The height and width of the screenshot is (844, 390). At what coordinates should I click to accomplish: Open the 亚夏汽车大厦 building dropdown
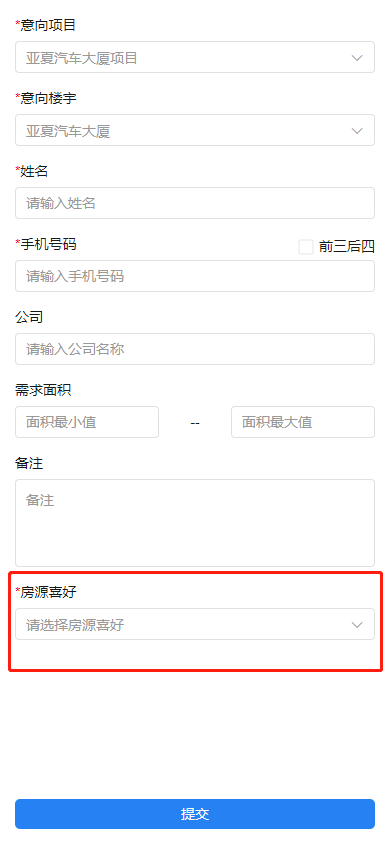[x=195, y=130]
